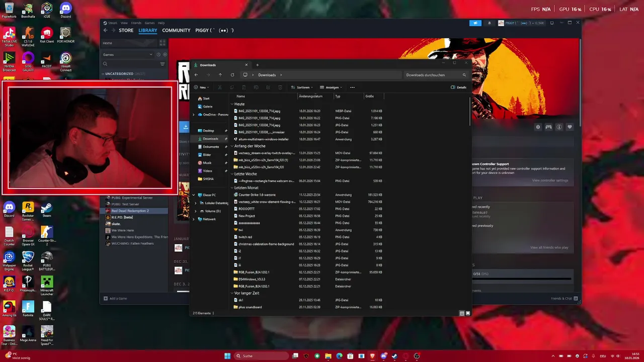Launch Brawlhalla desktop shortcut
This screenshot has width=644, height=362.
tap(28, 11)
